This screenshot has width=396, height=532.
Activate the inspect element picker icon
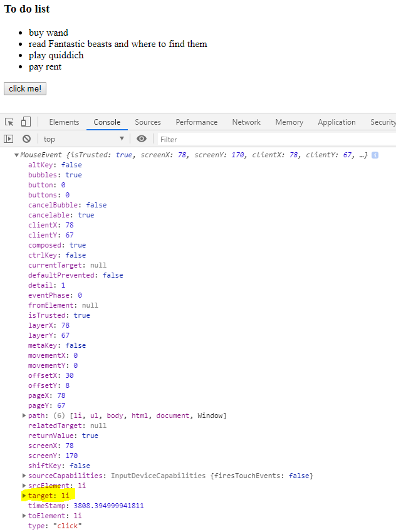9,122
